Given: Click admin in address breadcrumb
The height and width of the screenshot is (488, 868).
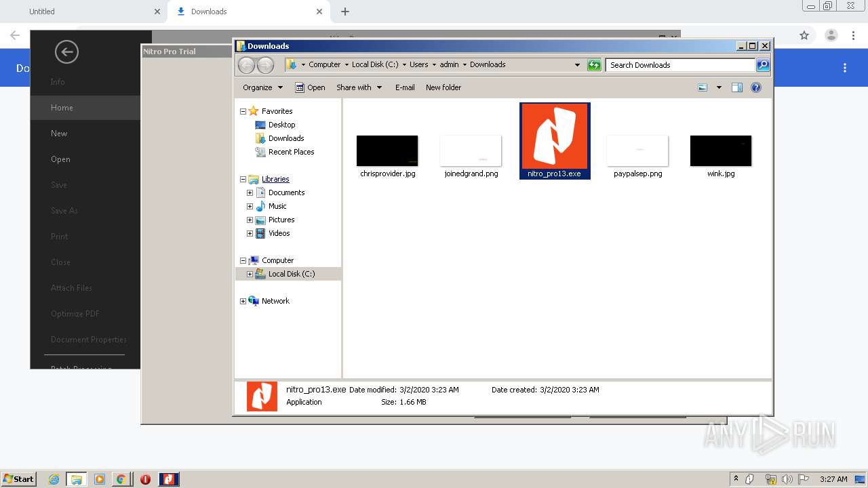Looking at the screenshot, I should [x=449, y=65].
